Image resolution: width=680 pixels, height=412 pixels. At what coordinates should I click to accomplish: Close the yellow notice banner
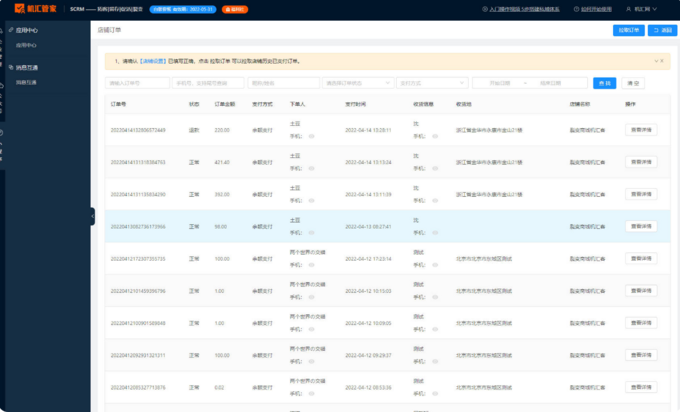pyautogui.click(x=666, y=60)
